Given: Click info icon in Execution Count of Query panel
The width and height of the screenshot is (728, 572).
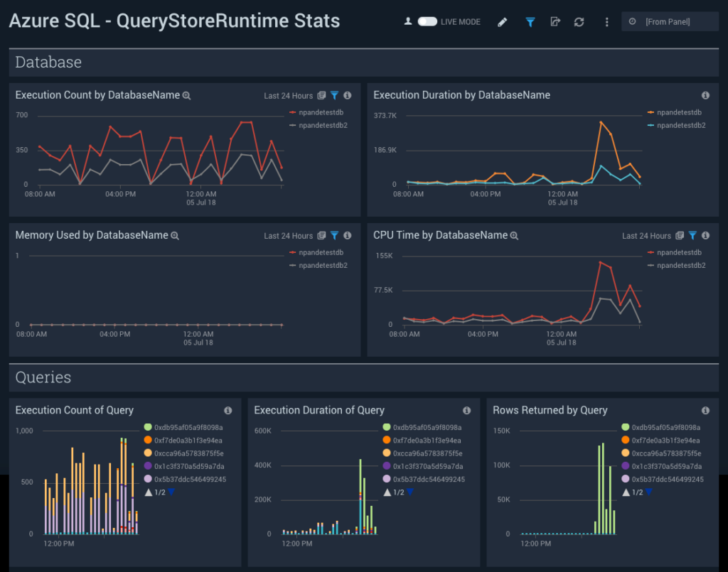Looking at the screenshot, I should click(x=228, y=411).
